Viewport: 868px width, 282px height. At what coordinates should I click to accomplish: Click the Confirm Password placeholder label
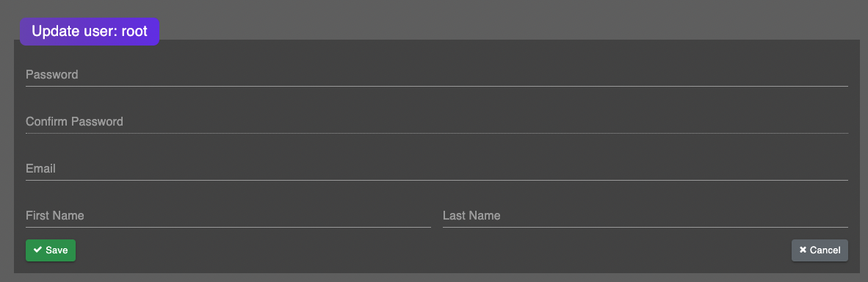pyautogui.click(x=74, y=121)
